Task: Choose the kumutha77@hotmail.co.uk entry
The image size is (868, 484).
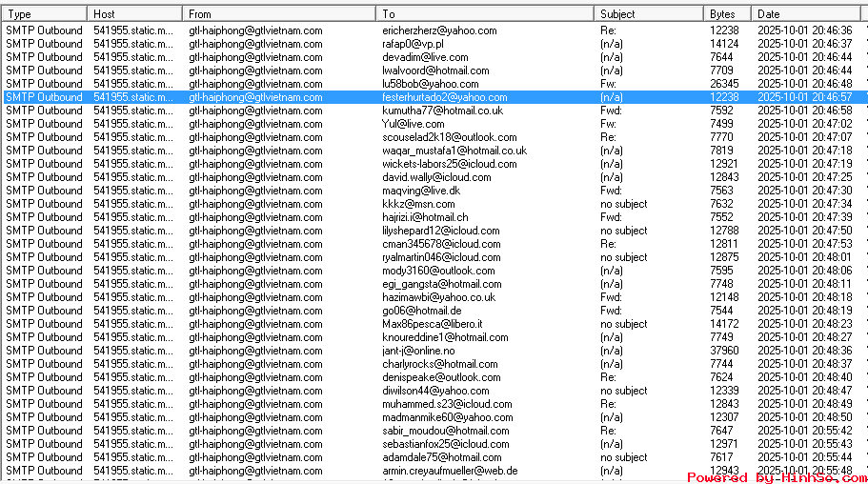Action: [442, 111]
